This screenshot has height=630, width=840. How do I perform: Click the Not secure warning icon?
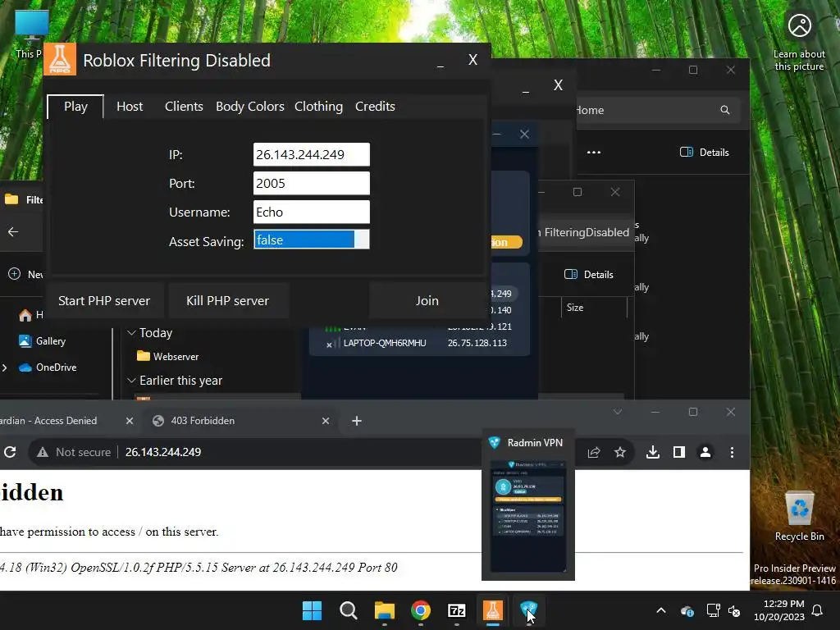(x=43, y=452)
